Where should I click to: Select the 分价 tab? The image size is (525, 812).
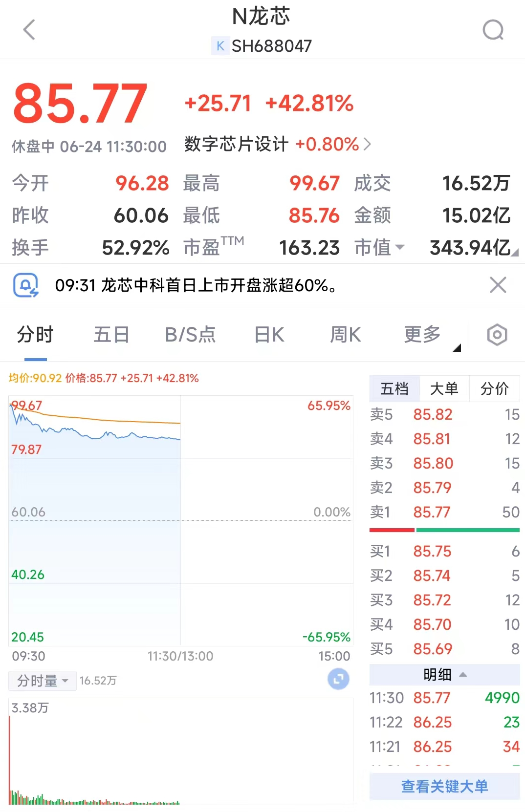click(495, 388)
